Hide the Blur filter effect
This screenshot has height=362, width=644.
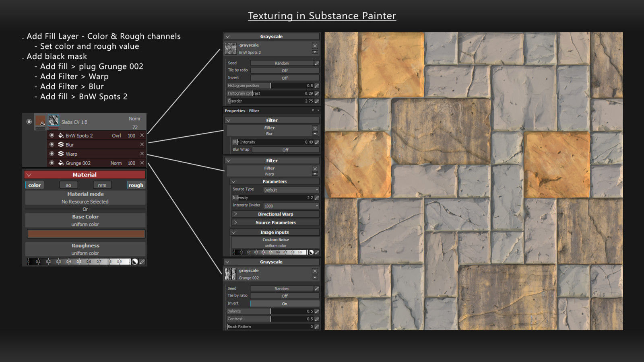tap(52, 144)
